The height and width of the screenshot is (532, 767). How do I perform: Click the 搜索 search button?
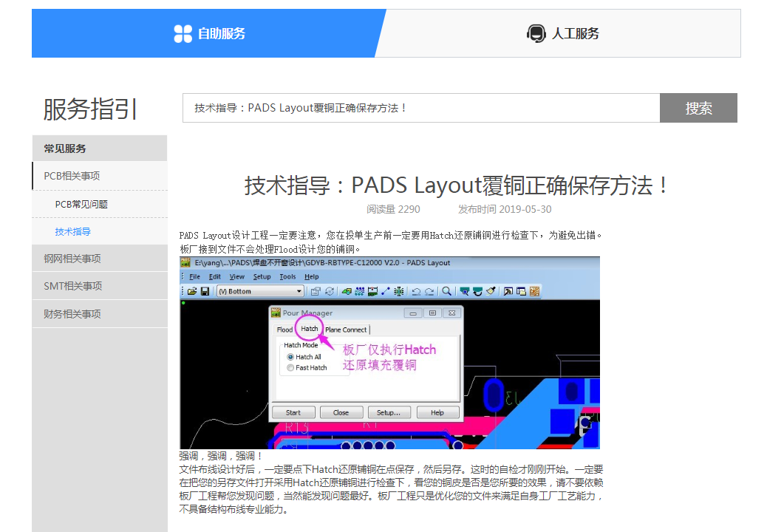(698, 108)
